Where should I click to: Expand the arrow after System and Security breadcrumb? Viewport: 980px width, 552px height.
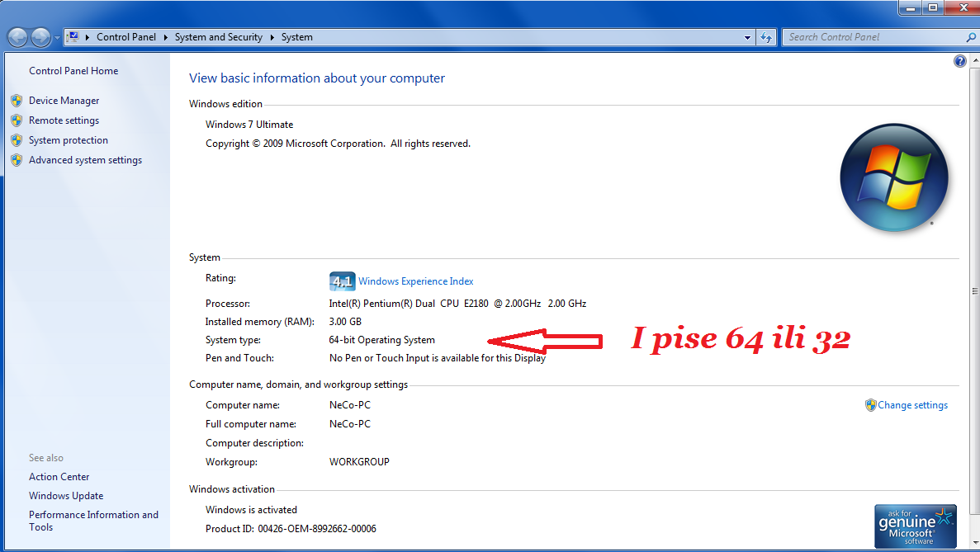tap(272, 37)
